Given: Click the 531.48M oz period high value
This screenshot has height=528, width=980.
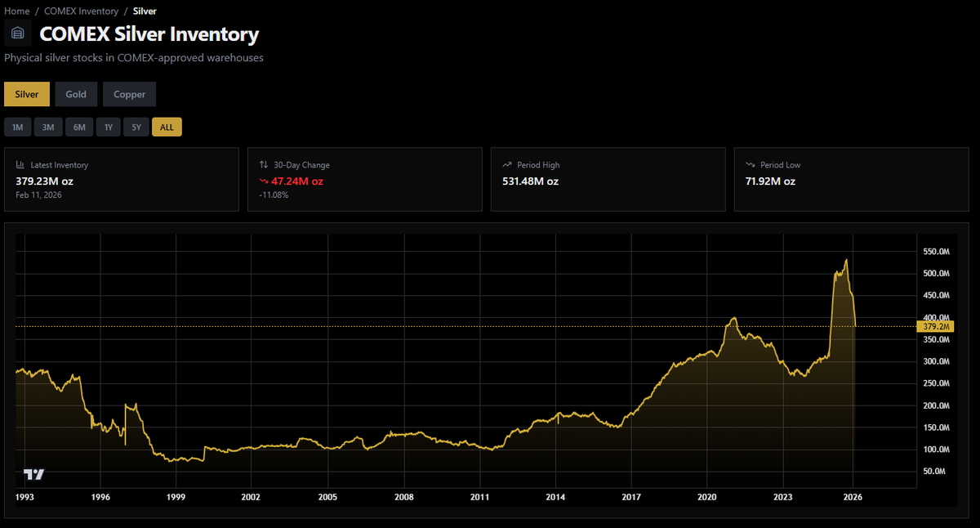Looking at the screenshot, I should (530, 181).
